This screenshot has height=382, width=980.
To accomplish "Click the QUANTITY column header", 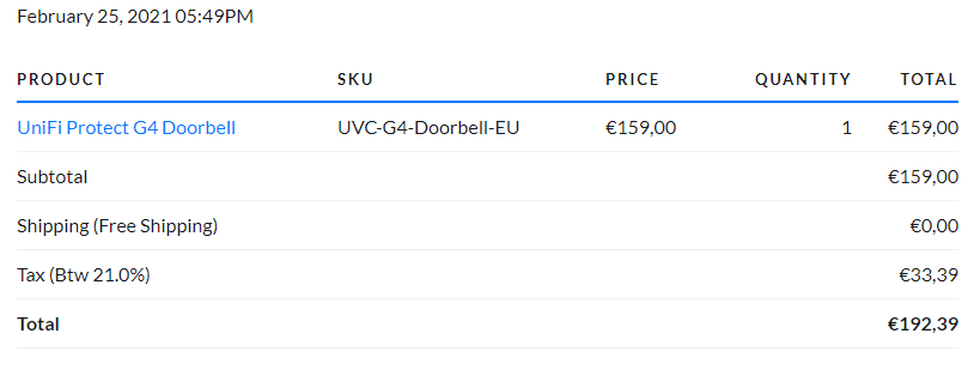I will pos(802,79).
